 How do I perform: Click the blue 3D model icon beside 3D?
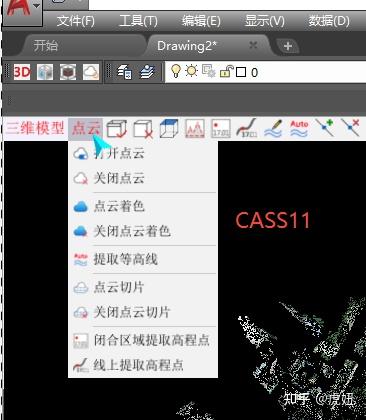click(45, 72)
